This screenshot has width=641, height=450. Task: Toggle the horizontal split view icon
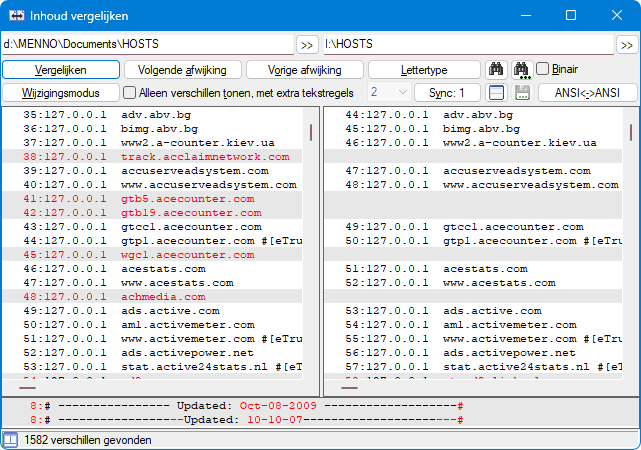[x=496, y=93]
